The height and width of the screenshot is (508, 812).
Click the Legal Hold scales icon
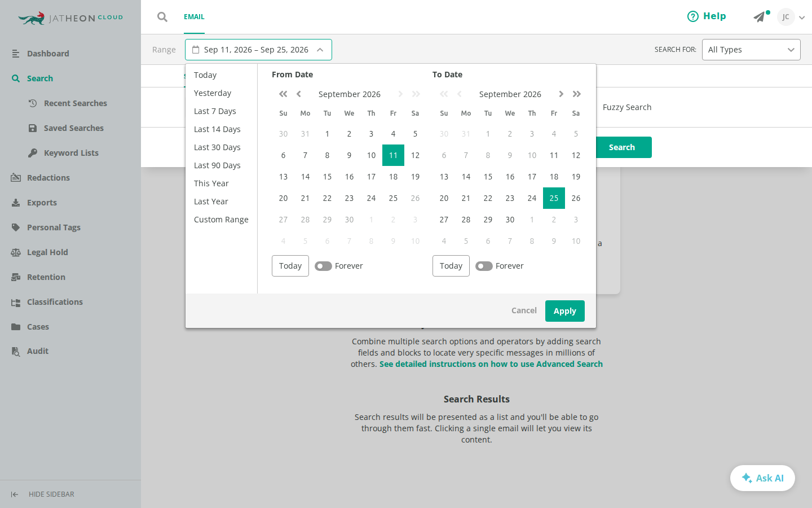pyautogui.click(x=16, y=252)
